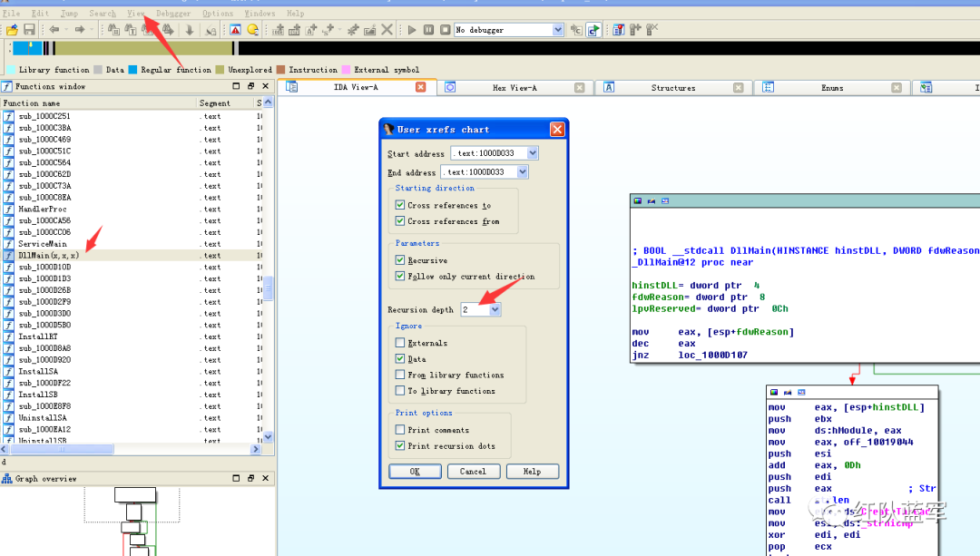Expand the Start address dropdown
This screenshot has width=980, height=556.
(x=532, y=153)
